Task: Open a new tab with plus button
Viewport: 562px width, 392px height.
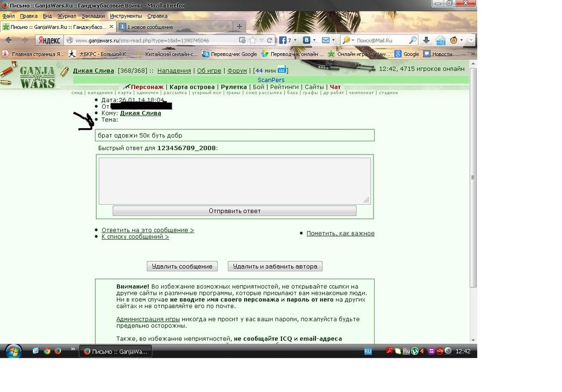Action: 239,26
